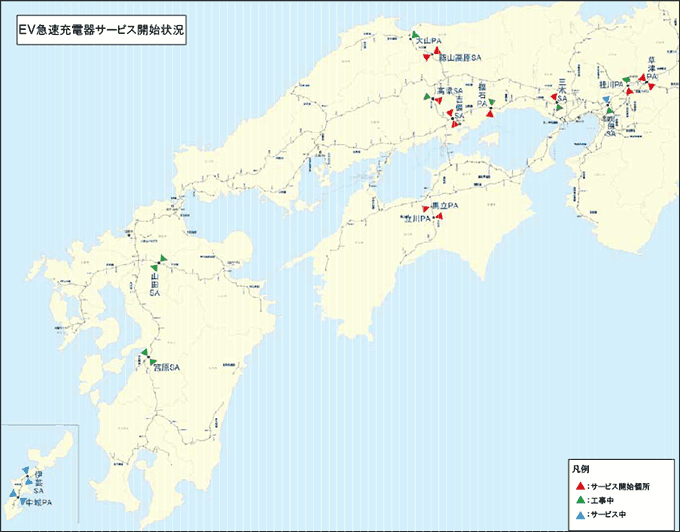Image resolution: width=680 pixels, height=532 pixels.
Task: Click the red triangle below 福石PA
Action: pyautogui.click(x=490, y=114)
